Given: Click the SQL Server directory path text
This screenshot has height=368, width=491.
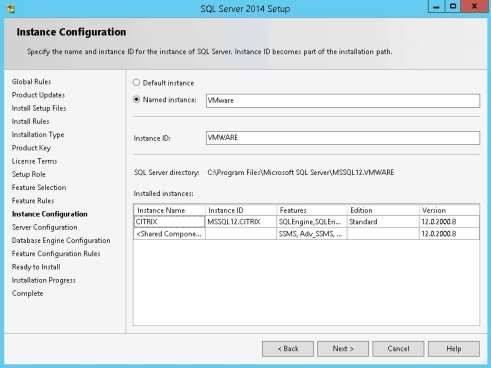Looking at the screenshot, I should (301, 172).
